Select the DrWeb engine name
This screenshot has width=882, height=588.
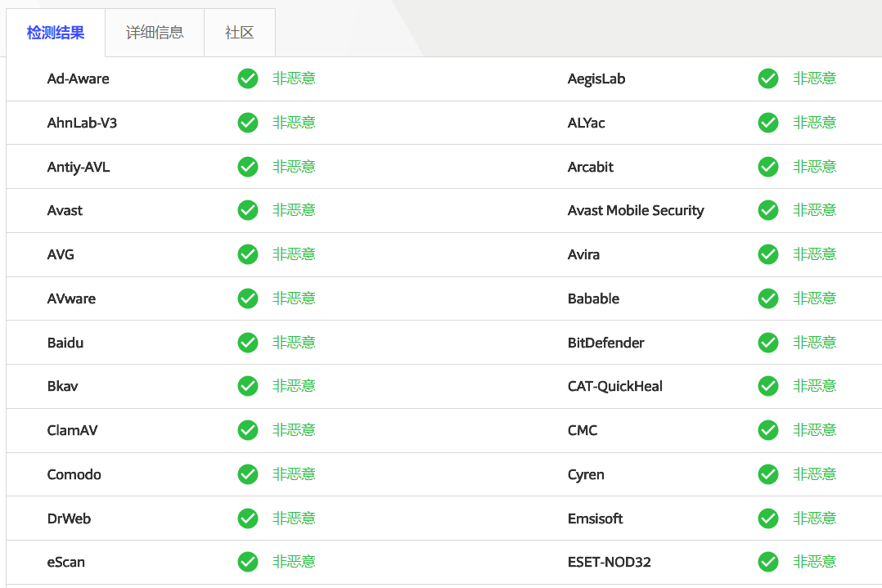pos(70,518)
